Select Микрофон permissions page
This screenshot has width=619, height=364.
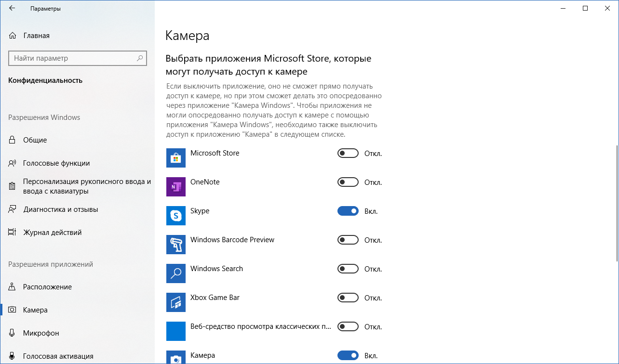77,333
